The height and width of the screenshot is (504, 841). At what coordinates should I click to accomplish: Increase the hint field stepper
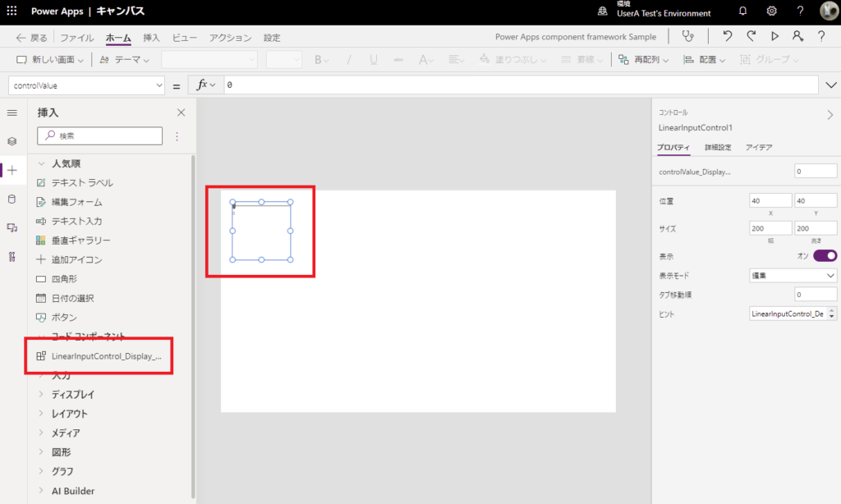point(832,310)
